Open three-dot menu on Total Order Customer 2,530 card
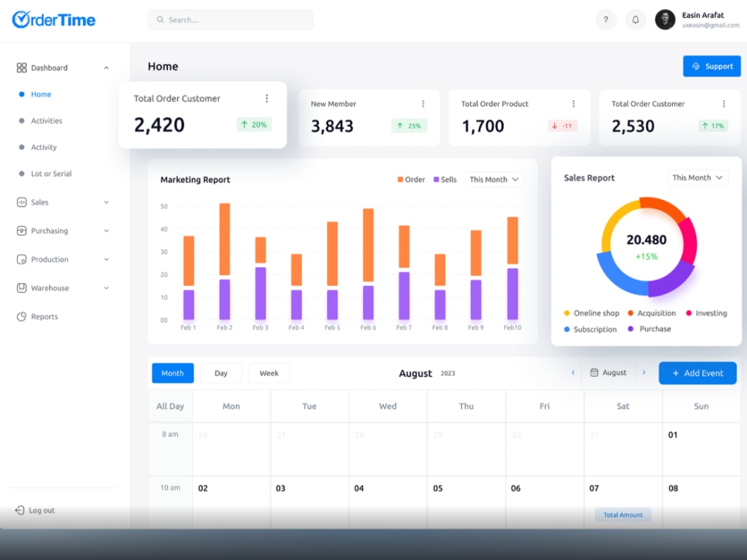The height and width of the screenshot is (560, 747). point(724,103)
